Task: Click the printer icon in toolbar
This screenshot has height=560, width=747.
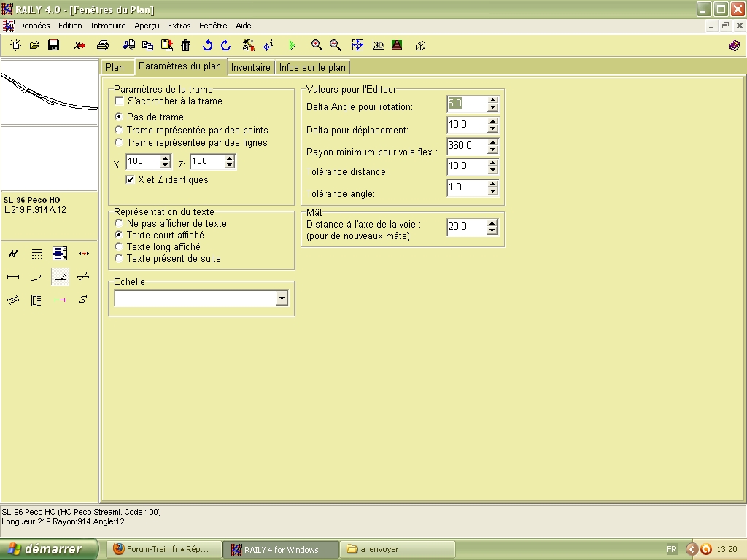Action: coord(103,45)
